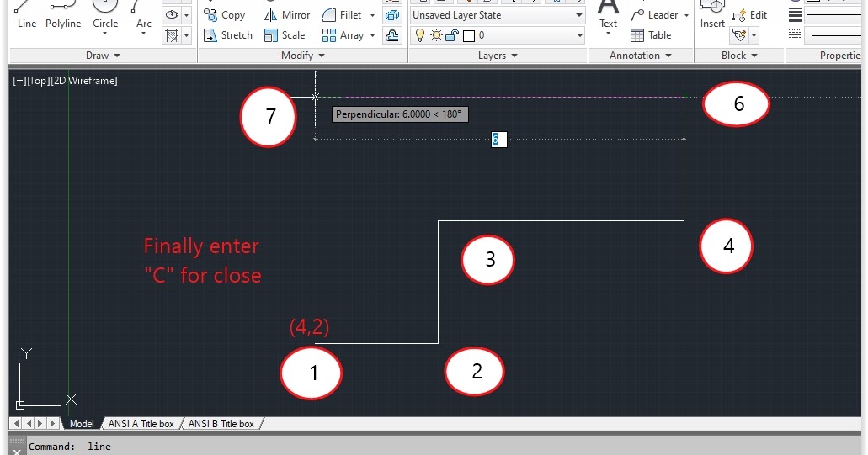Switch to the Model tab

(82, 424)
